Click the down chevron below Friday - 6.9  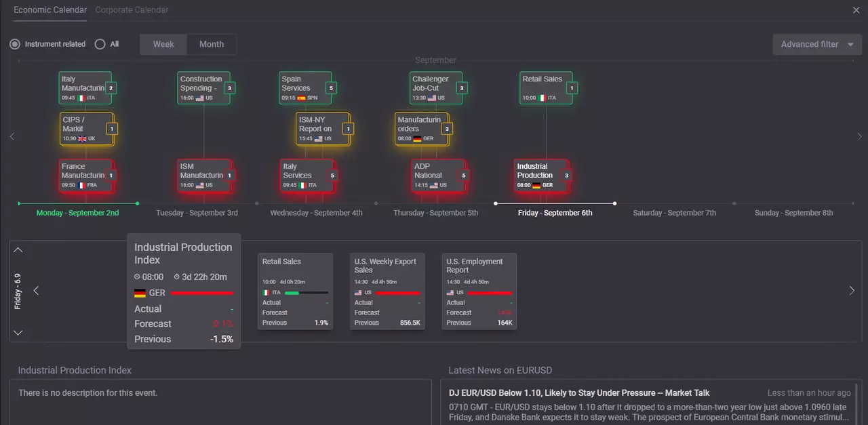tap(18, 332)
